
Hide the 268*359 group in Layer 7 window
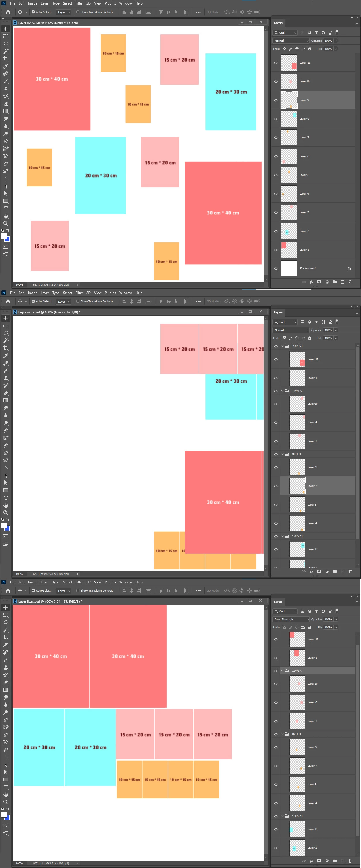(276, 346)
